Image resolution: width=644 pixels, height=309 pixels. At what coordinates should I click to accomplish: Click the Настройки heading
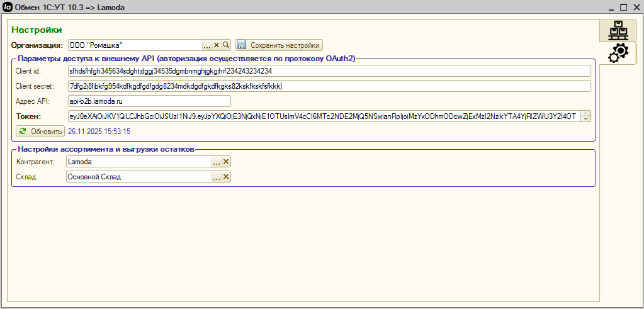tap(37, 30)
